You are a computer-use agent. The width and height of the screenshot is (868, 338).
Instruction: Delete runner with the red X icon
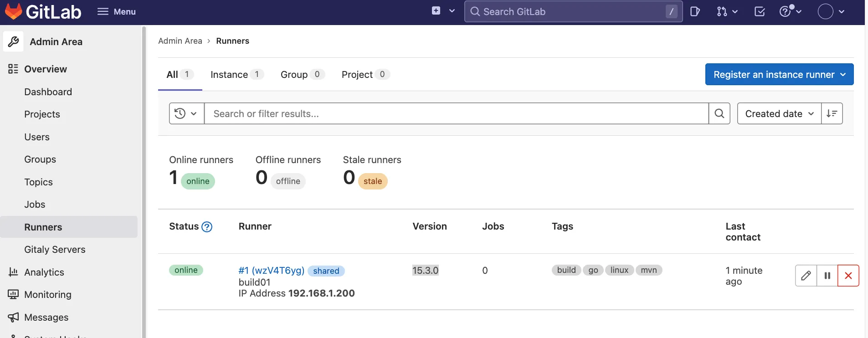848,276
